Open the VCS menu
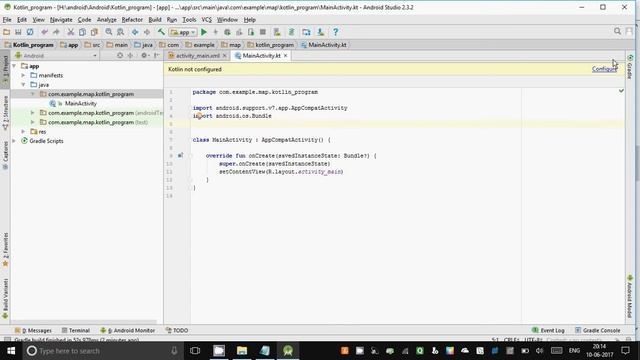 coord(207,20)
